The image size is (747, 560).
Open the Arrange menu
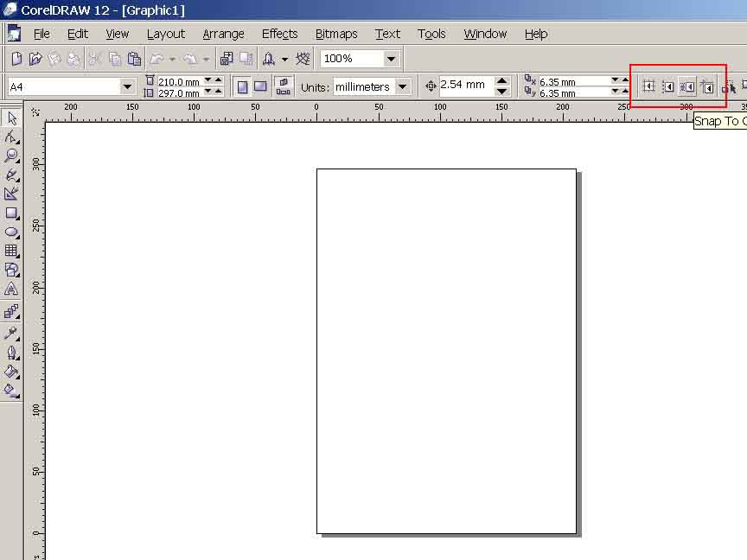223,34
